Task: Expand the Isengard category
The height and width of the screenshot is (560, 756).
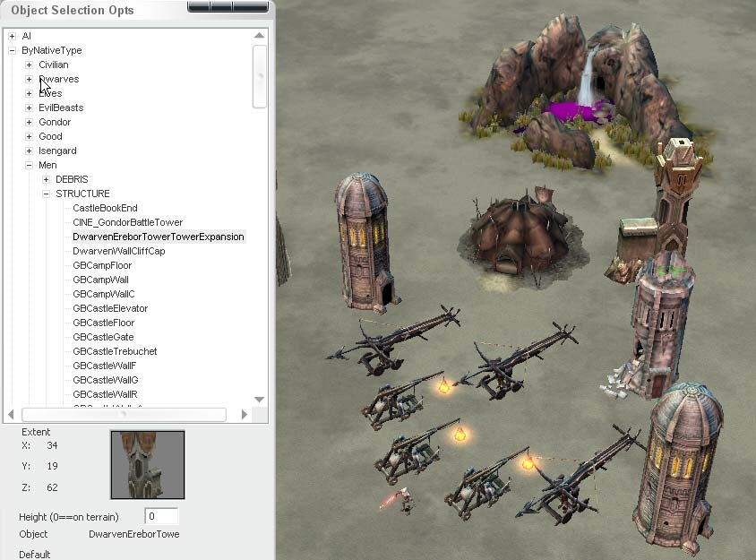Action: (x=29, y=151)
